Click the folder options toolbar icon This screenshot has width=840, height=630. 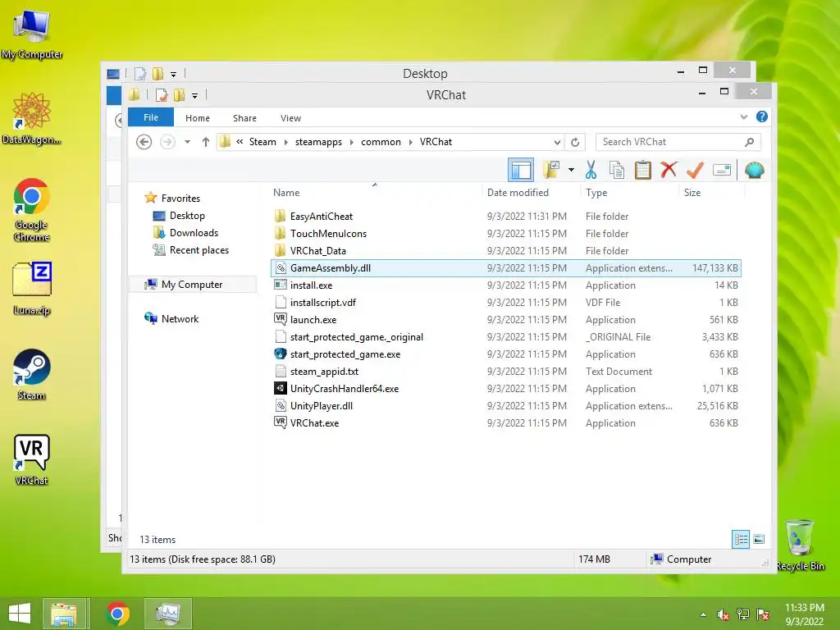coord(551,170)
